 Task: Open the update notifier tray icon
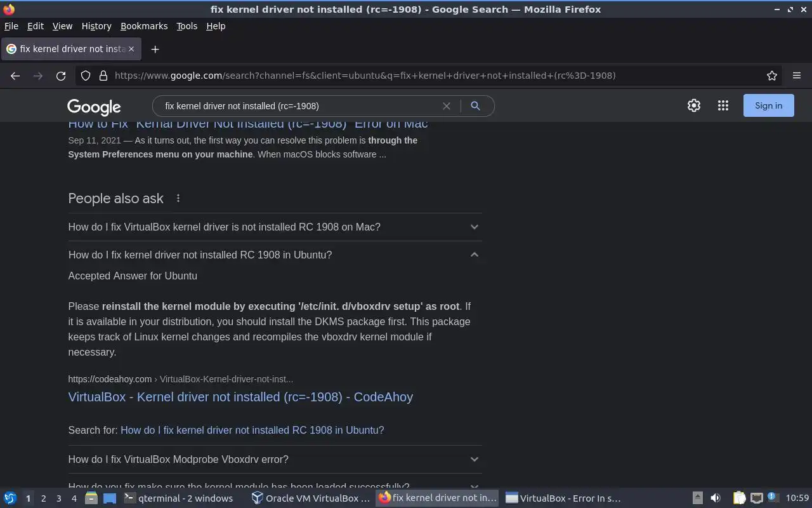click(x=772, y=498)
